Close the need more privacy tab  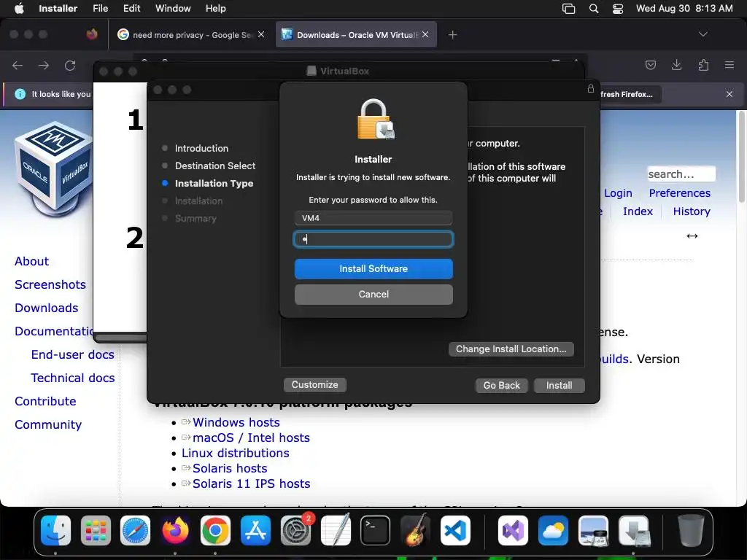tap(261, 34)
